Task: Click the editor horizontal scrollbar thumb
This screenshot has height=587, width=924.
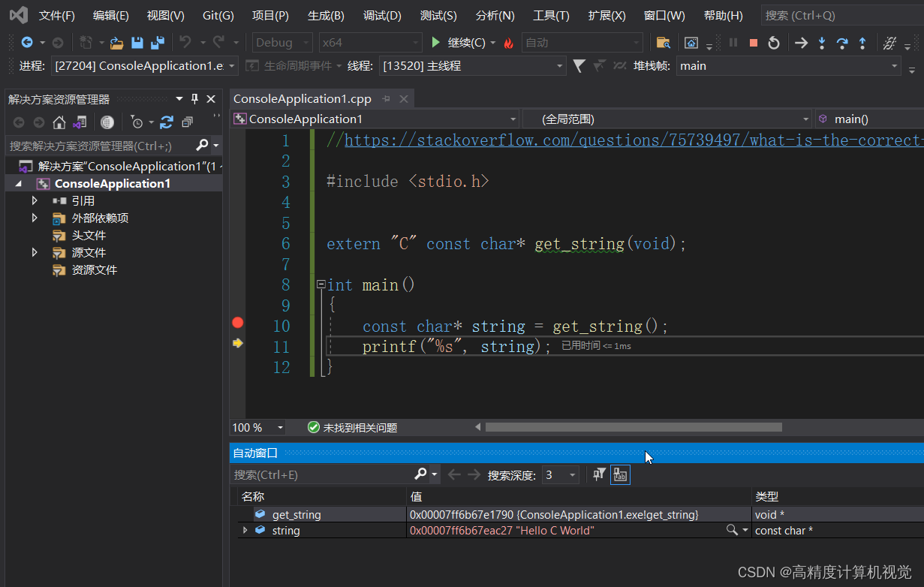Action: pos(634,427)
